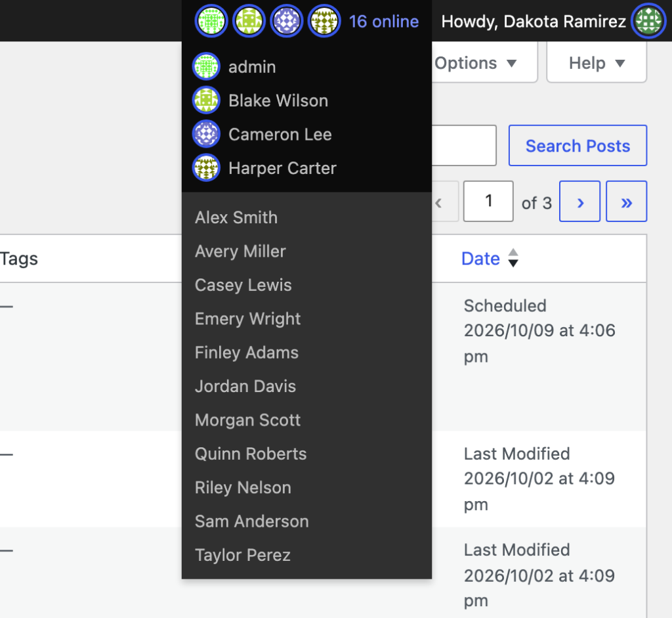Viewport: 672px width, 618px height.
Task: Click the current page number field
Action: [x=488, y=201]
